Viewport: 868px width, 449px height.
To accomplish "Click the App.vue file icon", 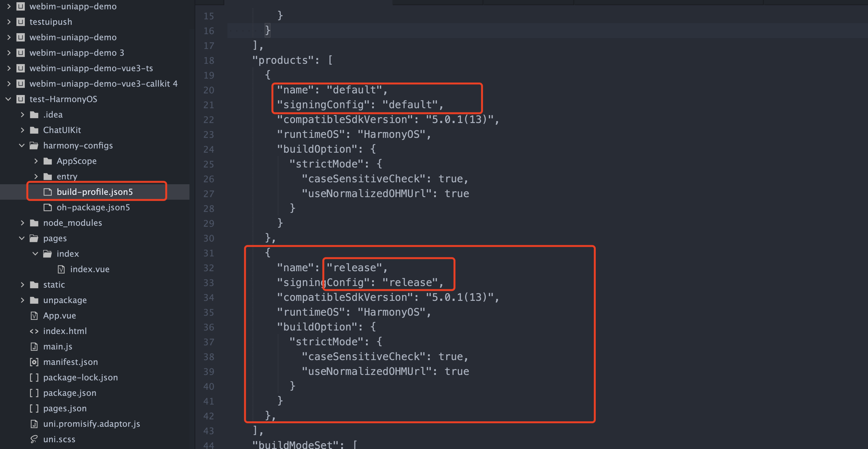I will click(x=34, y=316).
